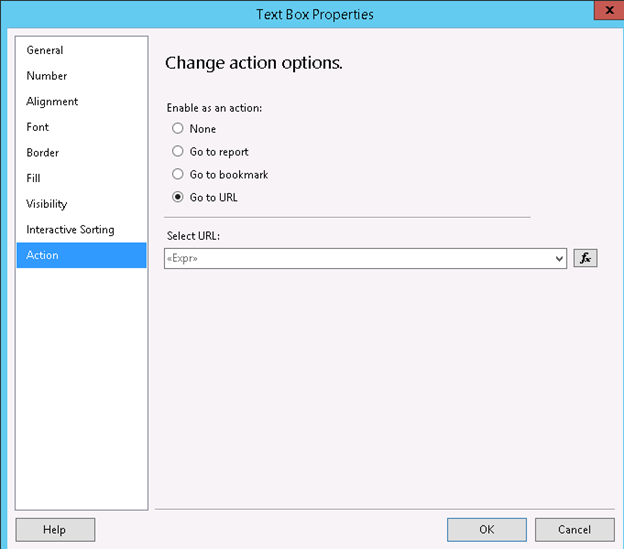Select the Go to URL radio button
Screen dimensions: 624x549
178,198
